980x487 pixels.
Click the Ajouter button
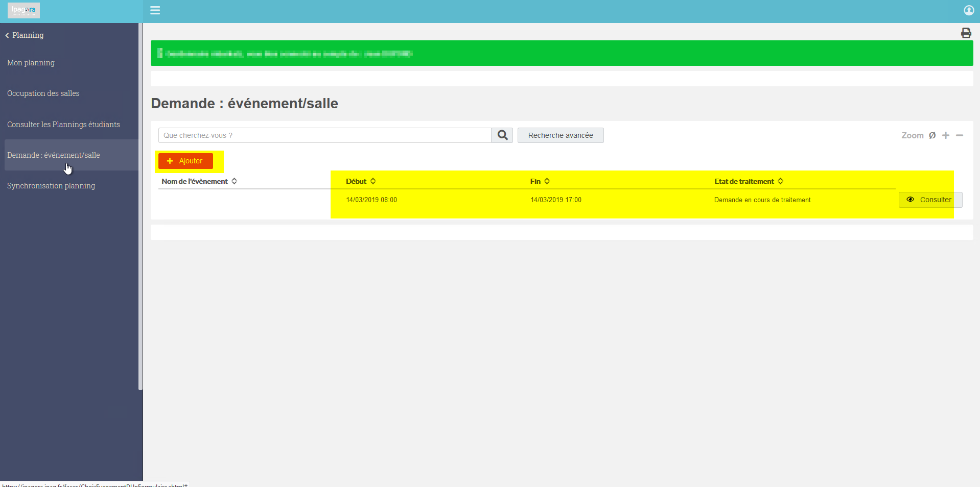tap(185, 161)
